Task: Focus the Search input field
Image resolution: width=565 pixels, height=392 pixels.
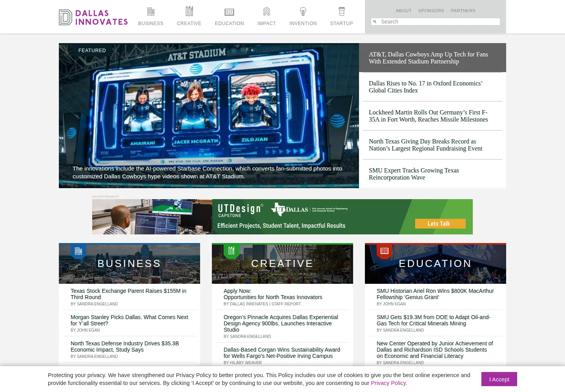Action: (436, 22)
